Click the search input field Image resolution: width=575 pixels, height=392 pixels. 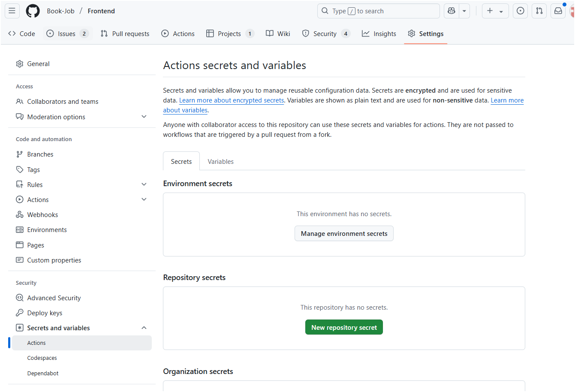(378, 11)
